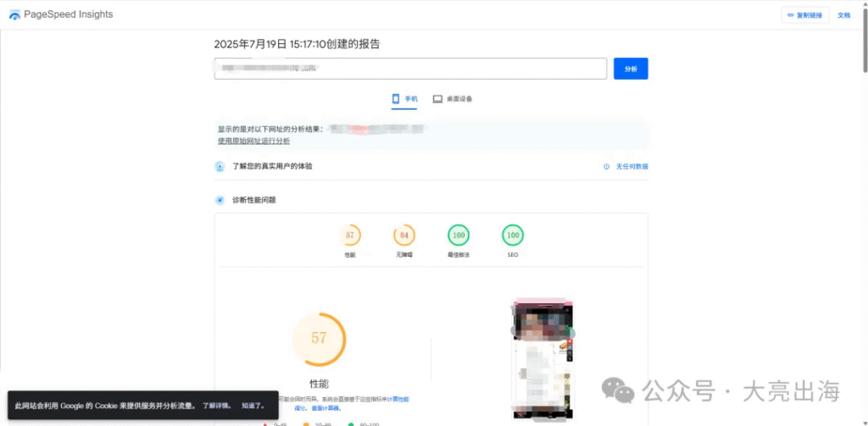868x426 pixels.
Task: Click 了解详情 in the cookie banner
Action: point(217,406)
